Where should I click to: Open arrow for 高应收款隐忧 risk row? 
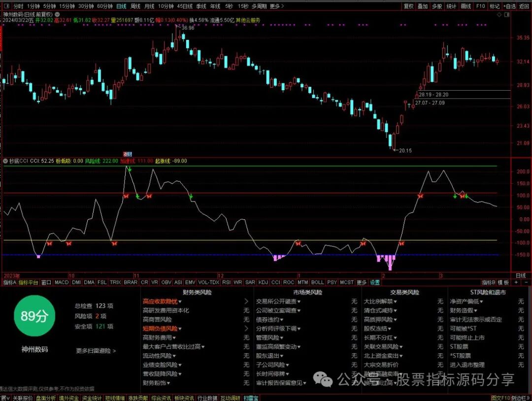pos(246,301)
